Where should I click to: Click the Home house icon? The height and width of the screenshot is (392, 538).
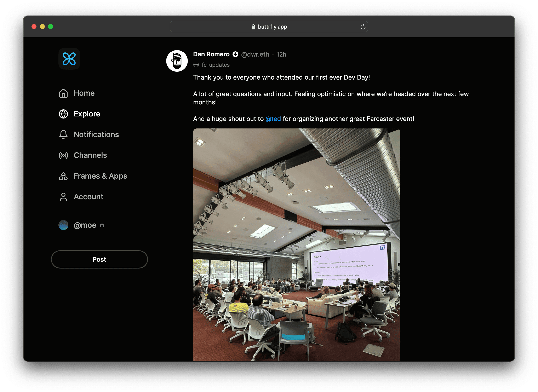(63, 93)
